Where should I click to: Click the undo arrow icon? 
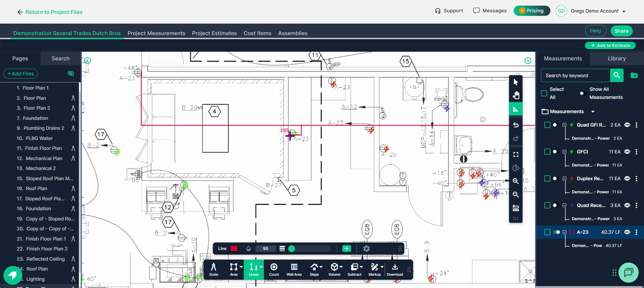(516, 125)
